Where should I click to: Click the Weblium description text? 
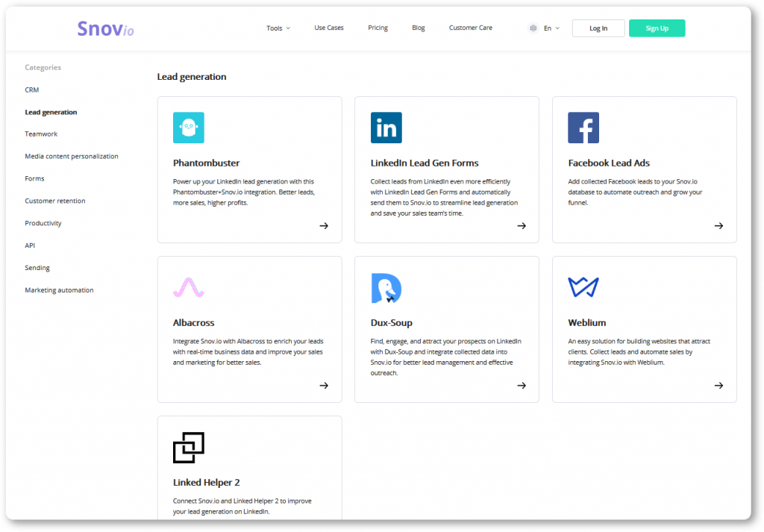click(x=639, y=351)
